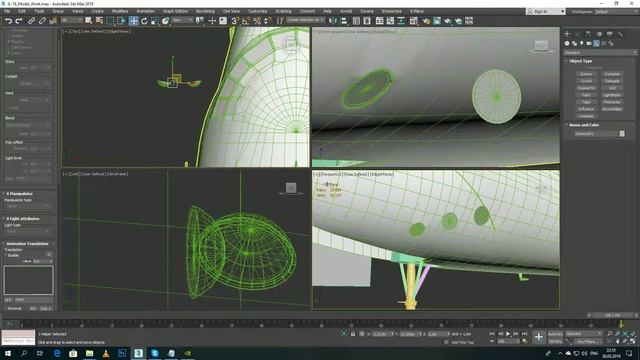Open the Workspaces Default dropdown
This screenshot has height=360, width=640.
(x=616, y=11)
